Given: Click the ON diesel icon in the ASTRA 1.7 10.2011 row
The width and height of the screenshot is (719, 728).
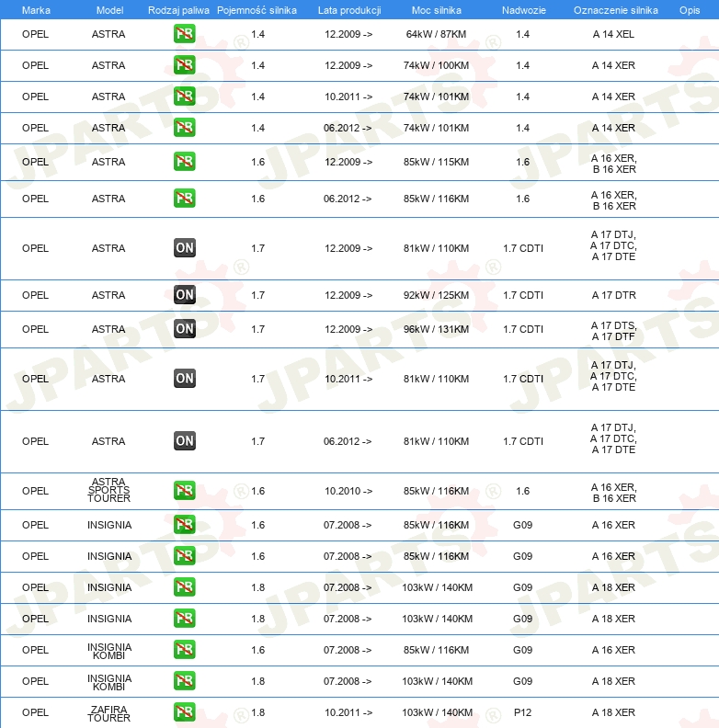Looking at the screenshot, I should tap(185, 379).
